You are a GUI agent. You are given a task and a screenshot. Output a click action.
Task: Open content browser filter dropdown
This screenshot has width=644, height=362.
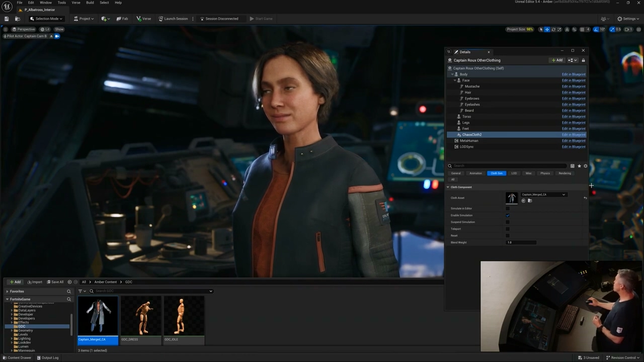(82, 291)
